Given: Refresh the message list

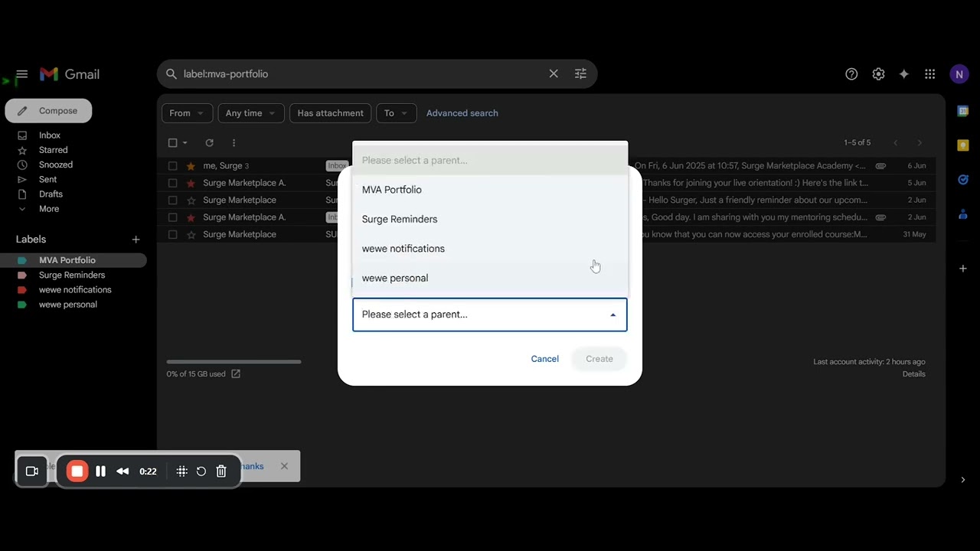Looking at the screenshot, I should coord(209,143).
